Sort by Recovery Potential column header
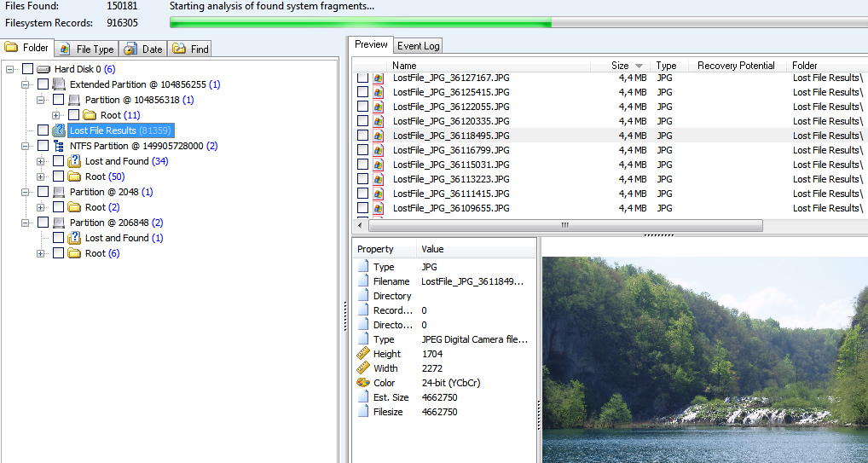Screen dimensions: 868x463 click(x=735, y=66)
